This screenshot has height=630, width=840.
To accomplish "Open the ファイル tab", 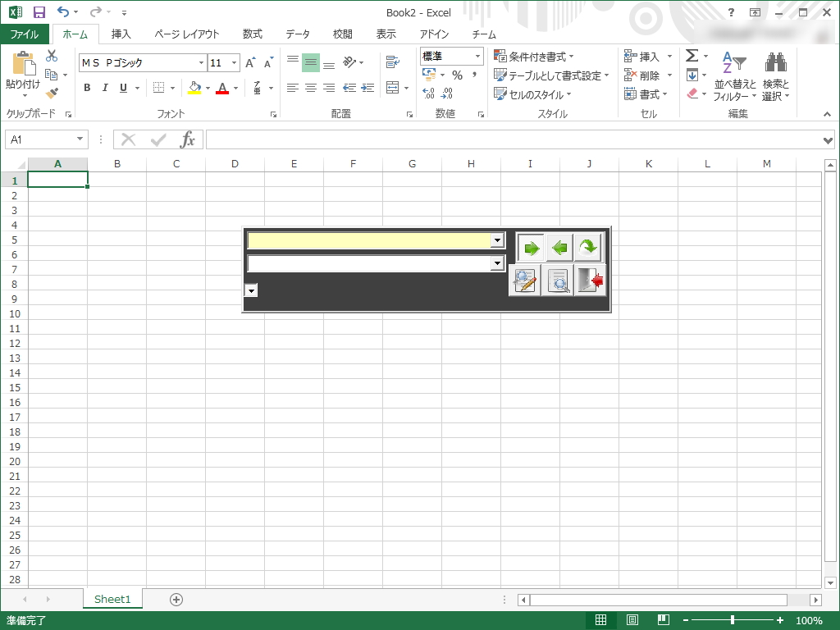I will click(25, 34).
